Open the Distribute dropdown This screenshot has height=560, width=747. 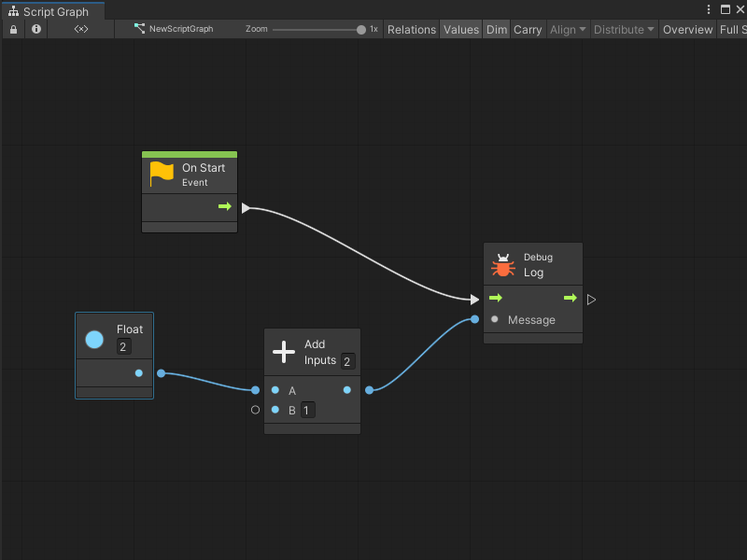click(625, 29)
